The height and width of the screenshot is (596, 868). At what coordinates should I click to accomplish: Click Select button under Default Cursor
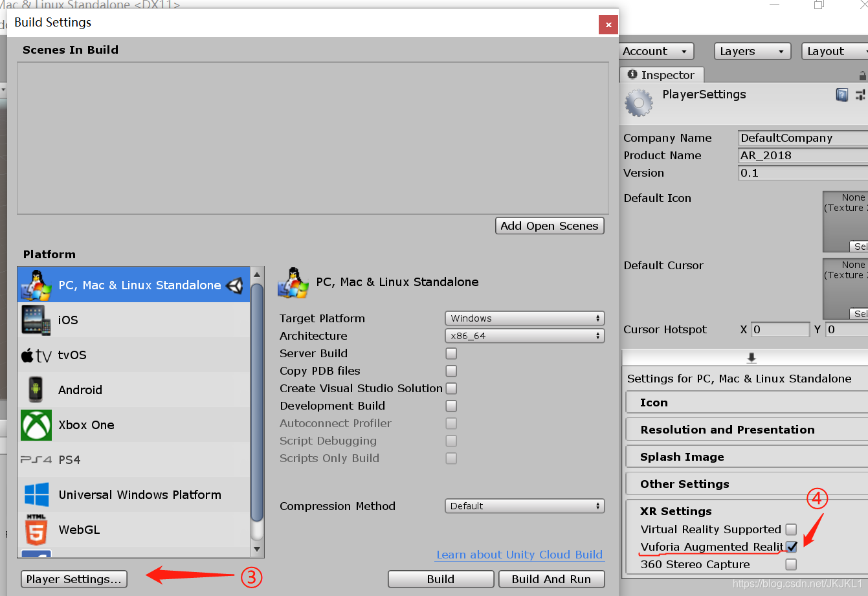tap(859, 314)
